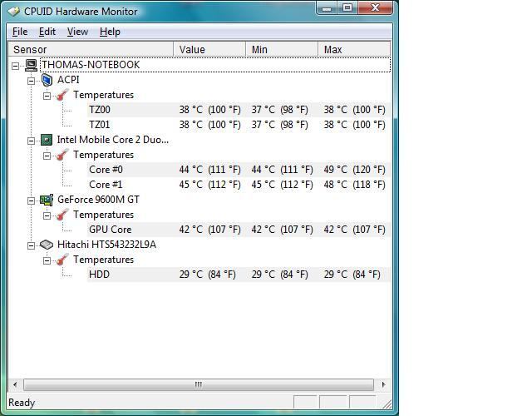Click the horizontal scrollbar thumb
532x416 pixels.
[199, 384]
